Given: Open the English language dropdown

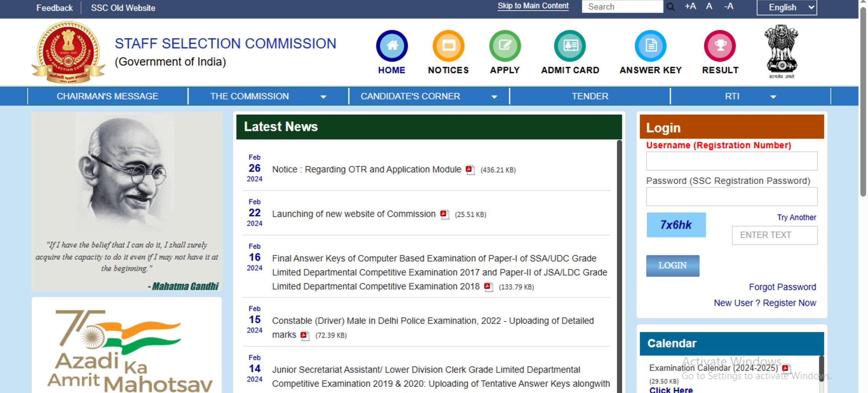Looking at the screenshot, I should tap(787, 7).
